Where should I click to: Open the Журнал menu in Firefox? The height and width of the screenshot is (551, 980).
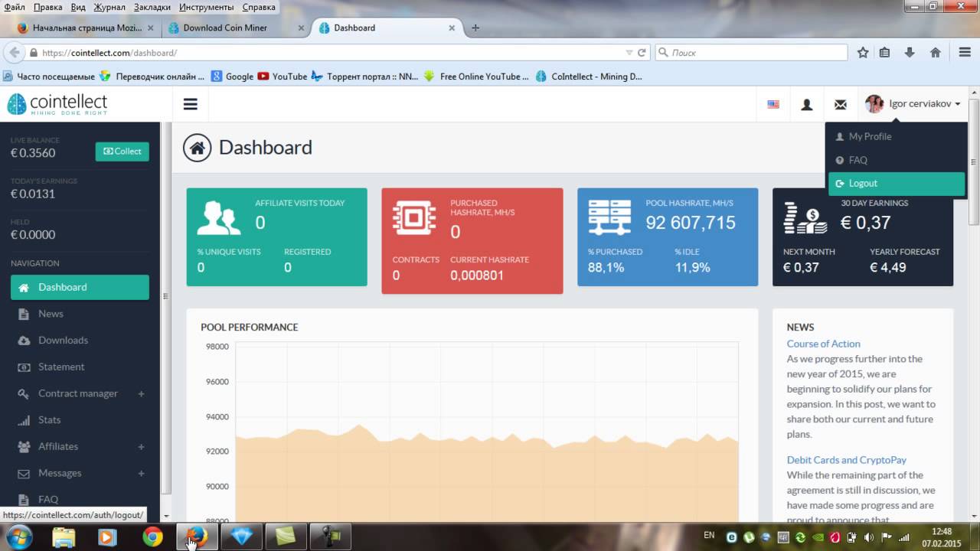109,7
